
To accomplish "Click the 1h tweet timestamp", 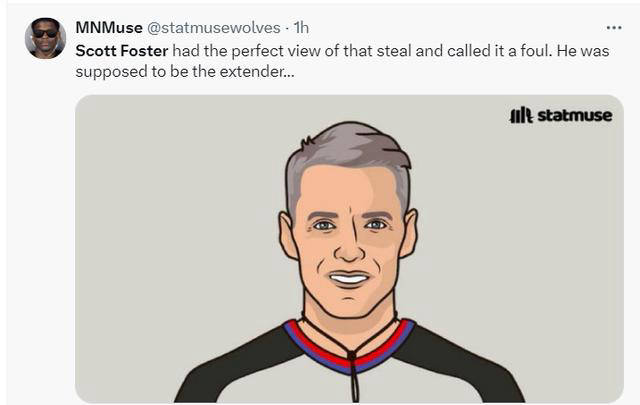I will (301, 27).
